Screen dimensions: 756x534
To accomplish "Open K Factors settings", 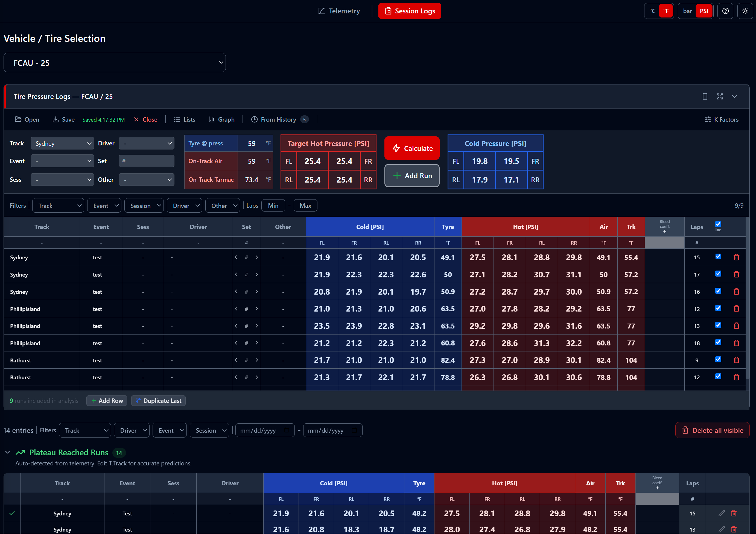I will pos(722,119).
